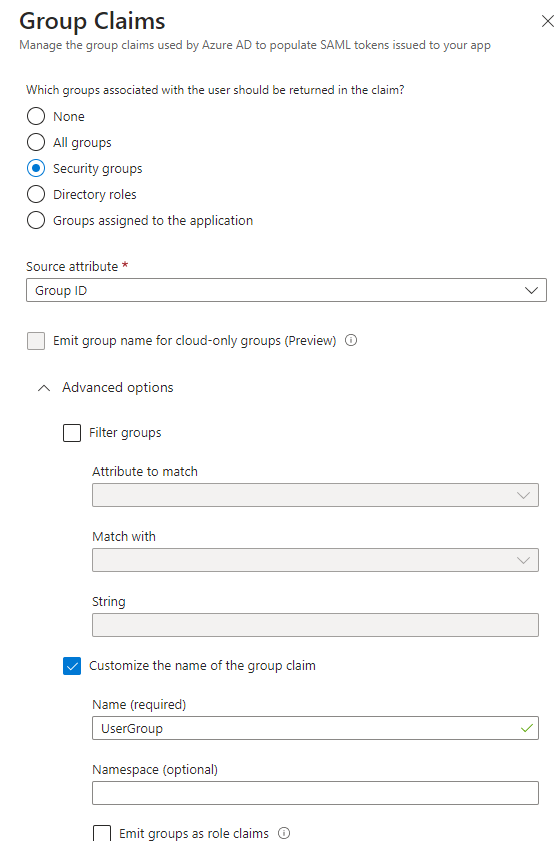The height and width of the screenshot is (841, 560).
Task: Select the All groups radio option
Action: pos(36,142)
